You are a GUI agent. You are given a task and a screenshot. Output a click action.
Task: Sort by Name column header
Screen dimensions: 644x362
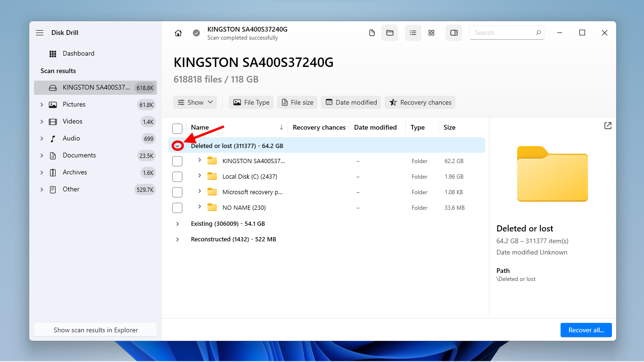point(200,127)
